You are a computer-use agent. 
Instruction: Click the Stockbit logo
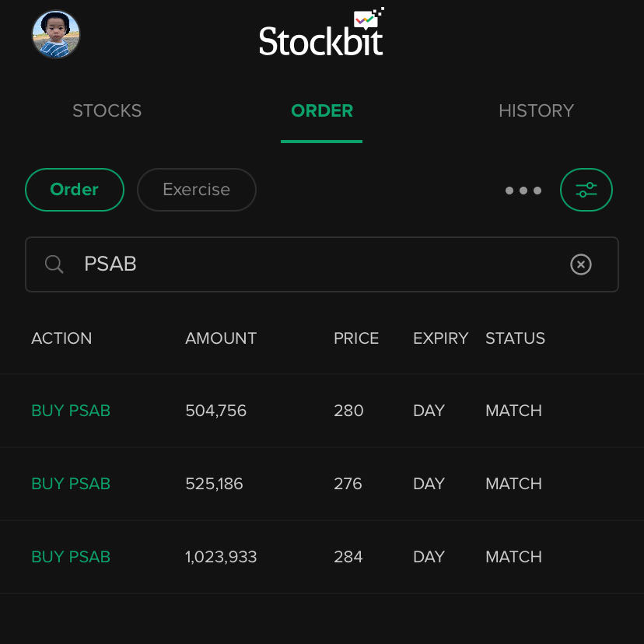321,32
